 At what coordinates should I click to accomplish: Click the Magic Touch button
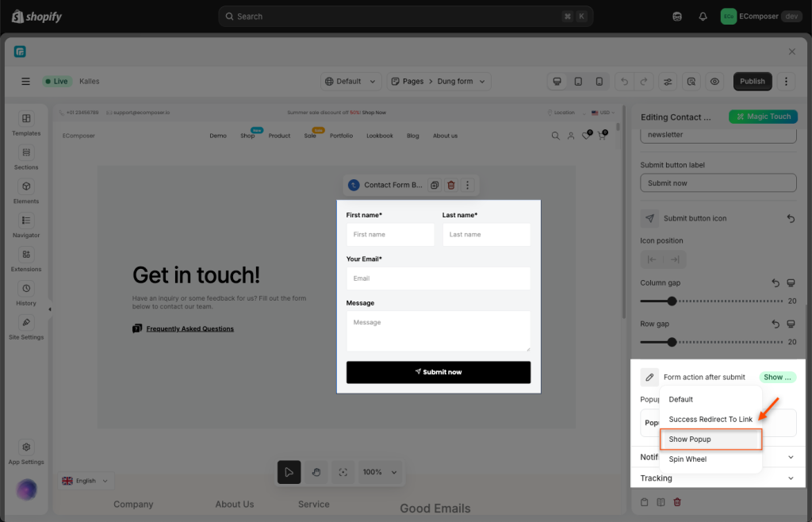pyautogui.click(x=763, y=117)
